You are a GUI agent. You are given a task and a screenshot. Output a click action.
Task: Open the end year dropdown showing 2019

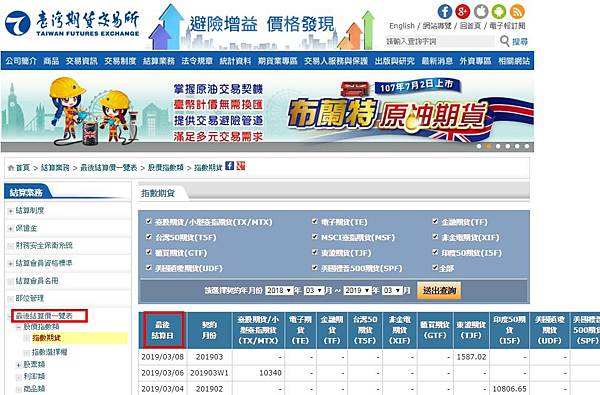[x=357, y=291]
